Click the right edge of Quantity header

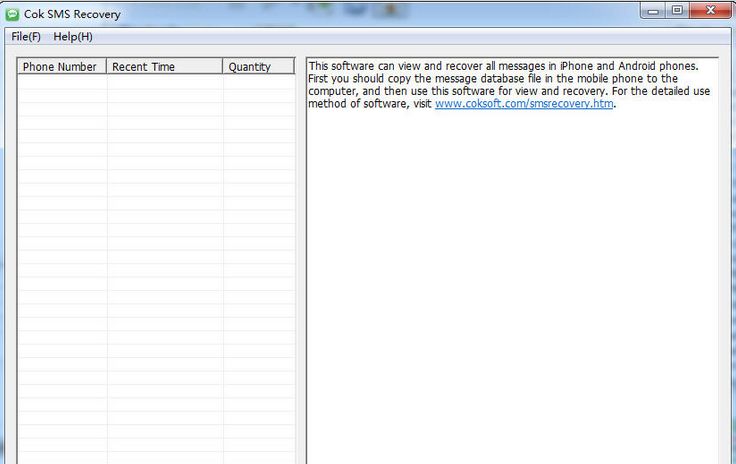coord(294,67)
